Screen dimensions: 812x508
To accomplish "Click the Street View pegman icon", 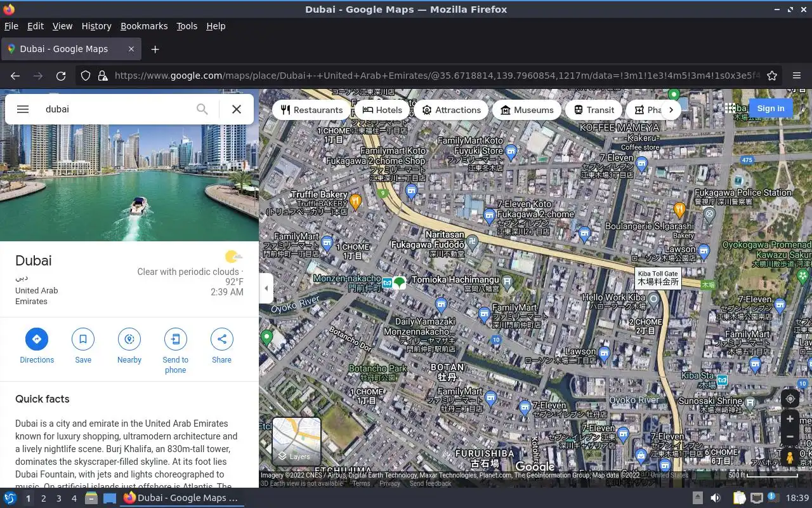I will coord(790,457).
